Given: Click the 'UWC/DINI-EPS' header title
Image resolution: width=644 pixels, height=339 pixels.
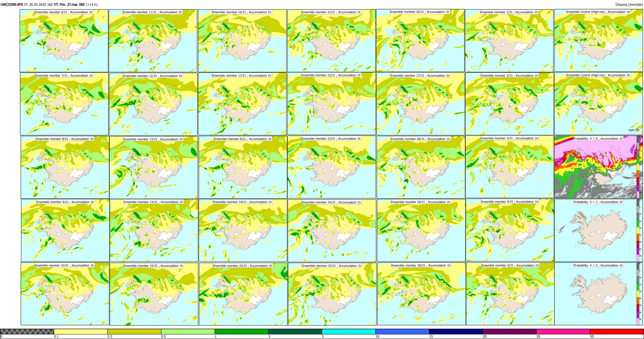Looking at the screenshot, I should tap(12, 4).
